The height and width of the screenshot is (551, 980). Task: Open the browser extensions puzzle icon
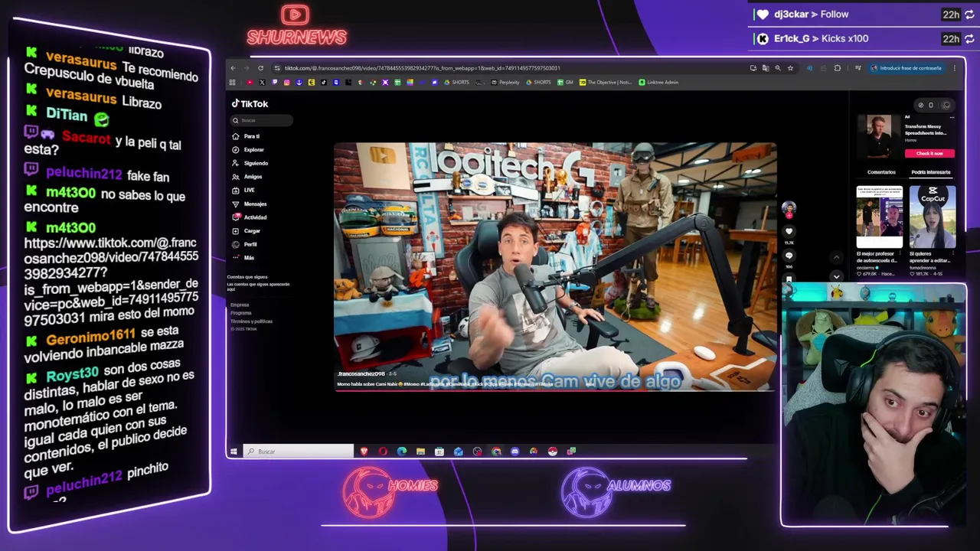pyautogui.click(x=837, y=68)
